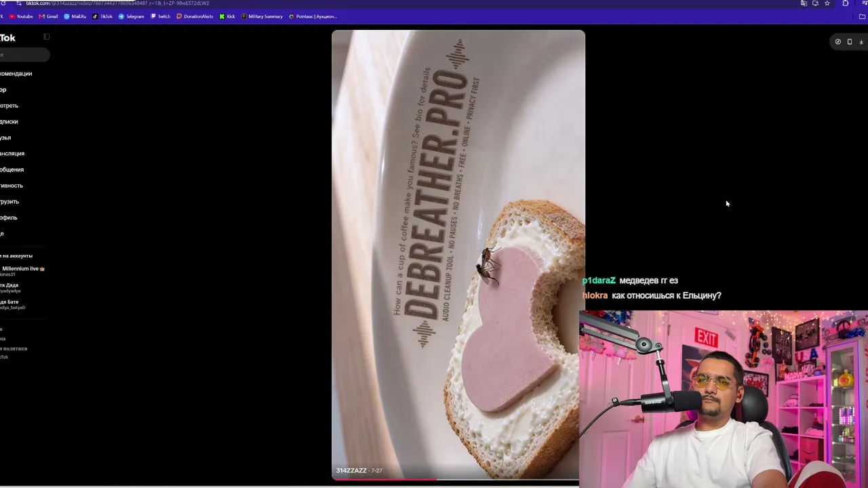Open the Трансляция page in sidebar
Image resolution: width=868 pixels, height=488 pixels.
pos(12,154)
